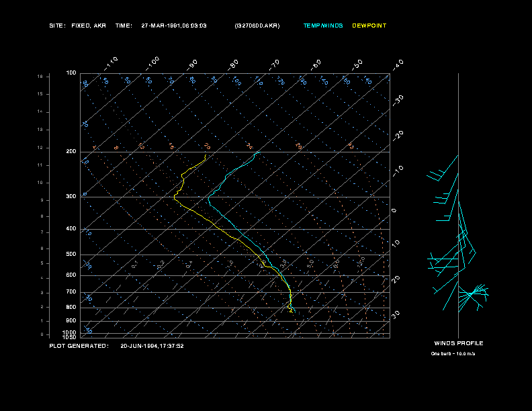Click the -110 temperature label along top
Screen dimensions: 532x411
(x=111, y=64)
